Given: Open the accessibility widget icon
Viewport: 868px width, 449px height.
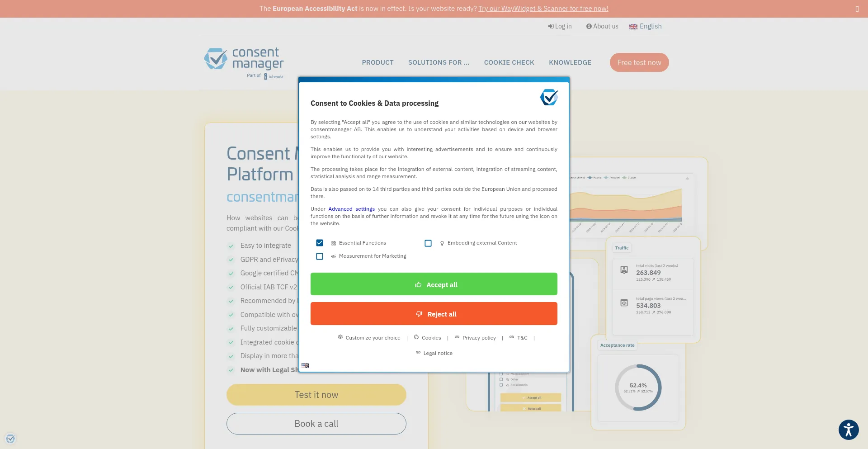Looking at the screenshot, I should coord(849,430).
